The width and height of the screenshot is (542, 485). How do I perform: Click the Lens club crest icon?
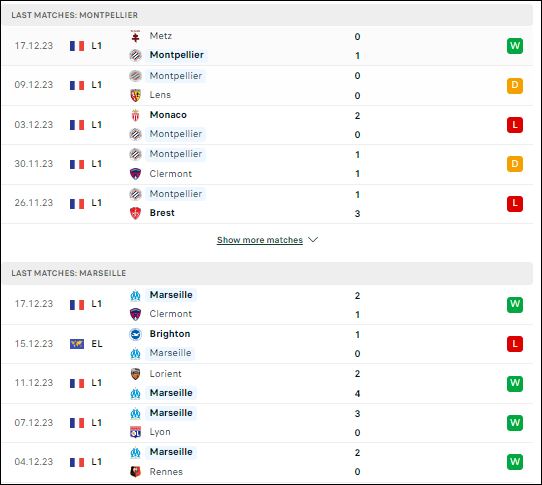(x=136, y=95)
